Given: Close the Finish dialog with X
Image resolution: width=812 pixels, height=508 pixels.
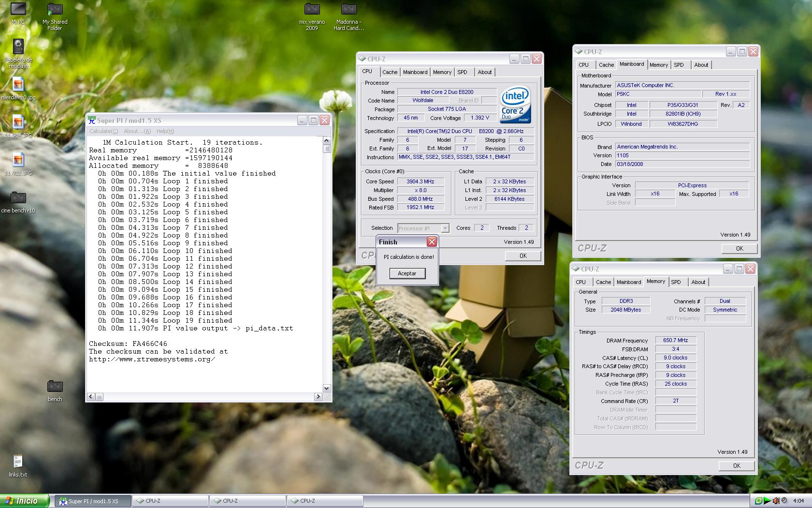Looking at the screenshot, I should click(432, 241).
